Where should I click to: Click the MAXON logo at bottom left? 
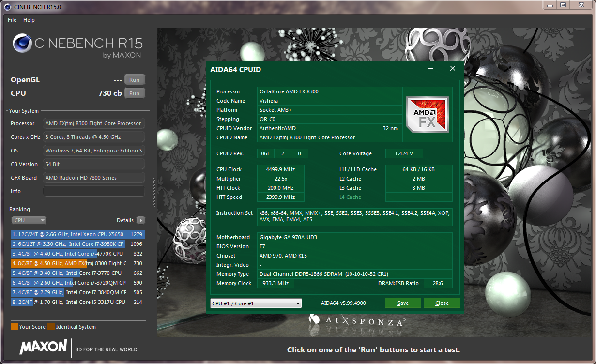43,347
